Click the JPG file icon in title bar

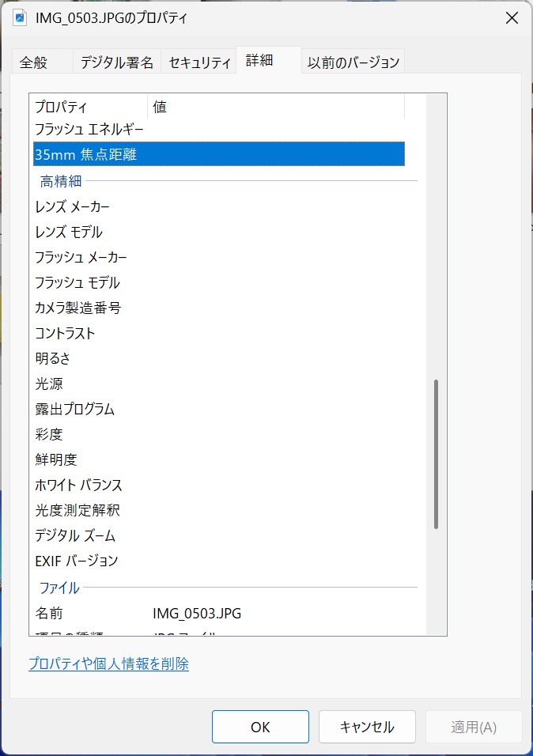click(x=20, y=17)
